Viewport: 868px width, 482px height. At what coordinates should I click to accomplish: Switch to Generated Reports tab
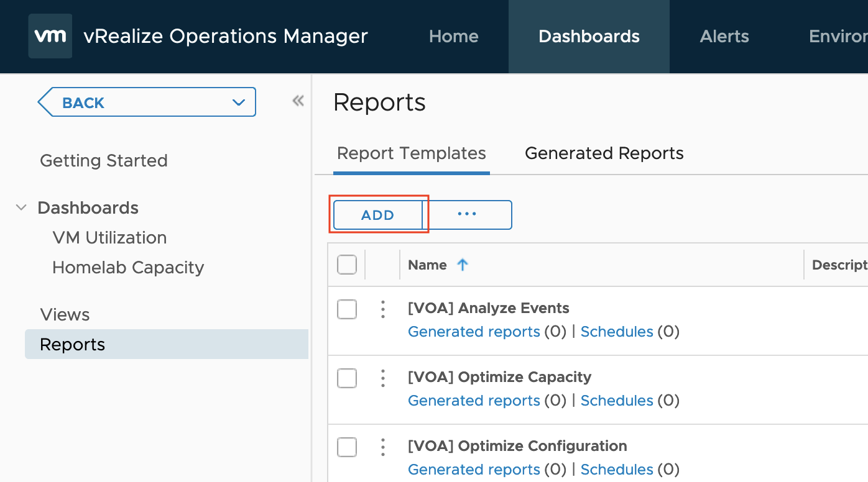click(x=604, y=153)
